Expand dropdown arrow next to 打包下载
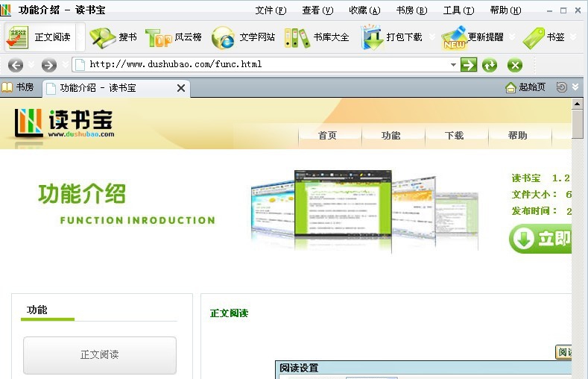 tap(432, 37)
